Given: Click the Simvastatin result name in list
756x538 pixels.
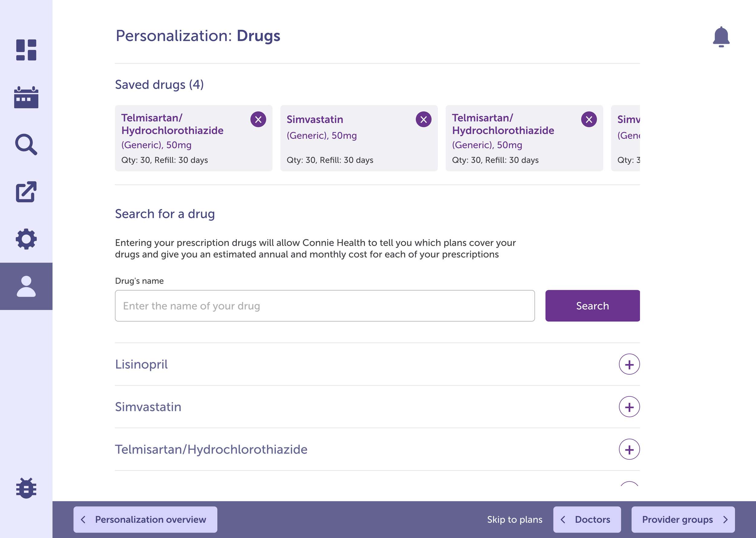Looking at the screenshot, I should point(148,407).
